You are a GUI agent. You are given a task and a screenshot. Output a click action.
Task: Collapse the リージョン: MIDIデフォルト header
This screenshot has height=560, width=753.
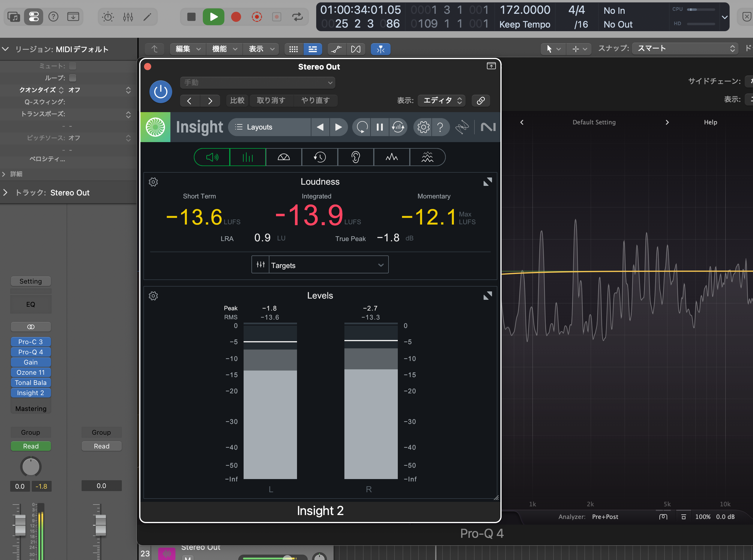tap(5, 49)
